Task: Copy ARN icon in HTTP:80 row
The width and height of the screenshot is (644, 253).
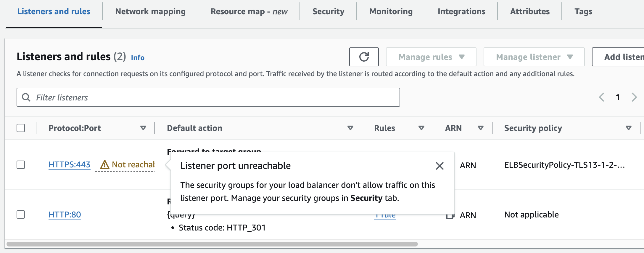Action: point(450,215)
